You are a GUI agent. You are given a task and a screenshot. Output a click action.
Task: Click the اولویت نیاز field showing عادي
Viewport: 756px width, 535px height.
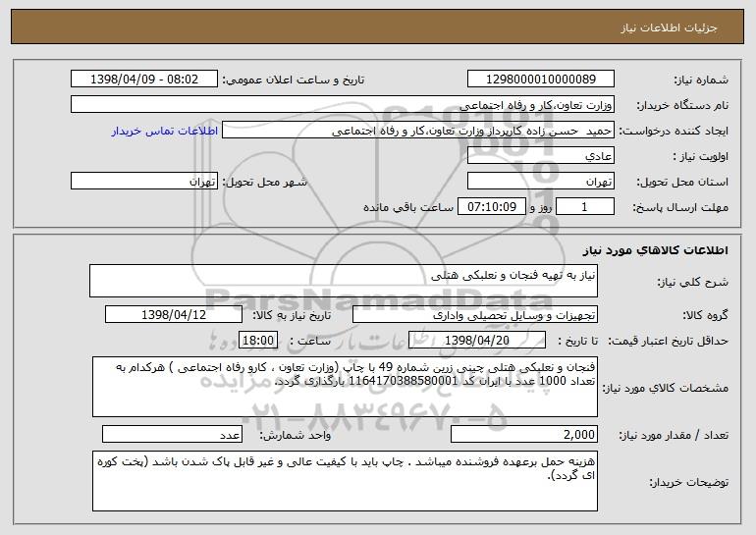click(540, 156)
